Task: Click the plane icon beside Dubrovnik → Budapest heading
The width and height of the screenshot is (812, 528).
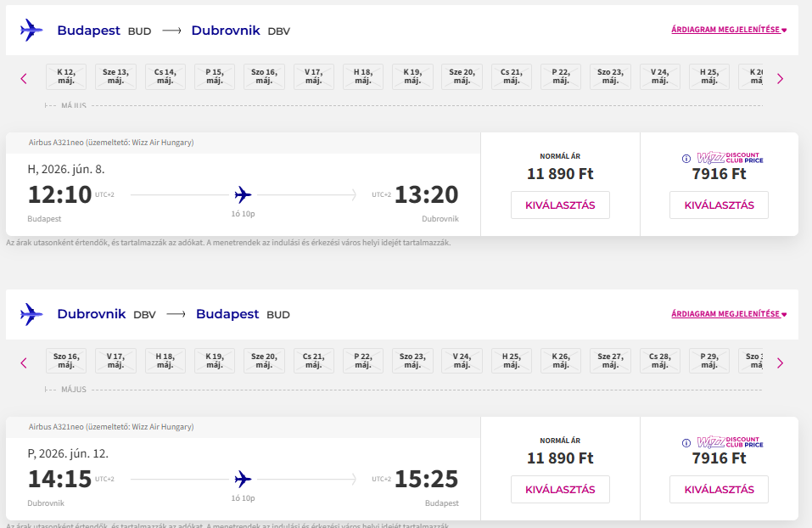Action: pyautogui.click(x=31, y=314)
